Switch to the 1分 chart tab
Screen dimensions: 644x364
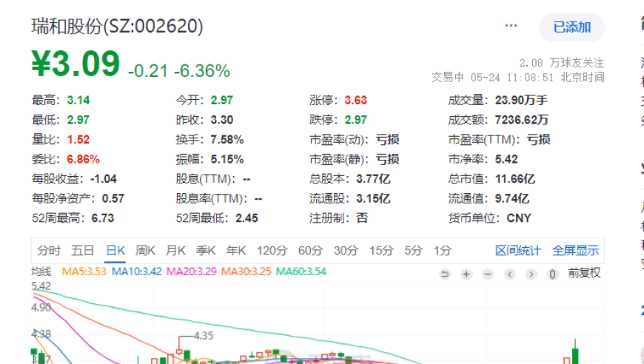coord(443,250)
